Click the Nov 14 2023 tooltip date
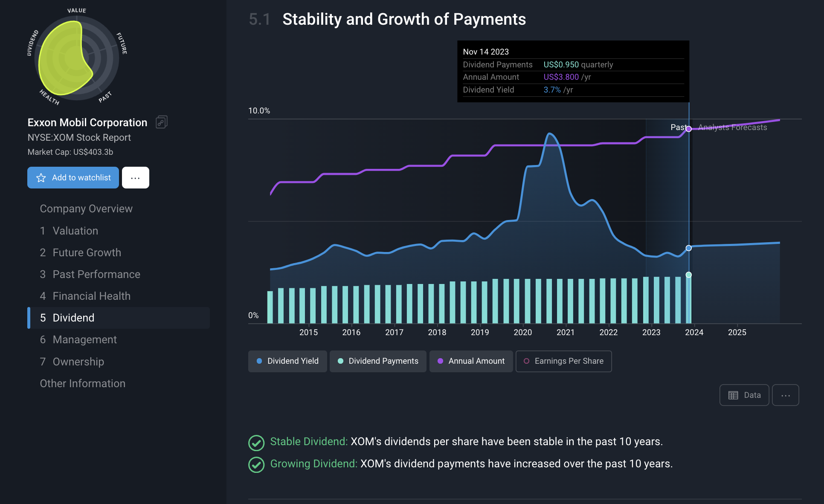This screenshot has height=504, width=824. [x=486, y=52]
